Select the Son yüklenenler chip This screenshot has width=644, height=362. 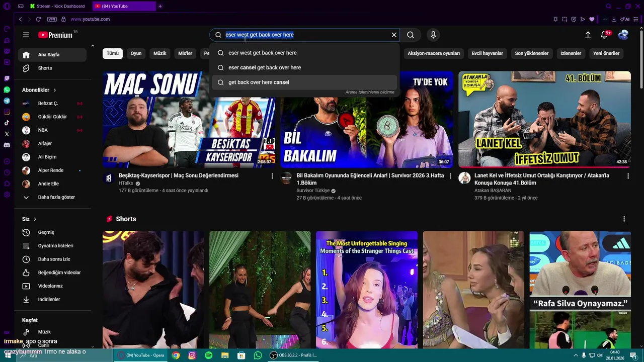531,53
